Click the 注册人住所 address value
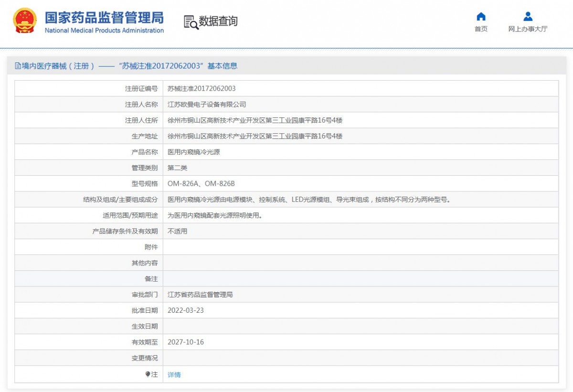Image resolution: width=573 pixels, height=392 pixels. [x=255, y=120]
